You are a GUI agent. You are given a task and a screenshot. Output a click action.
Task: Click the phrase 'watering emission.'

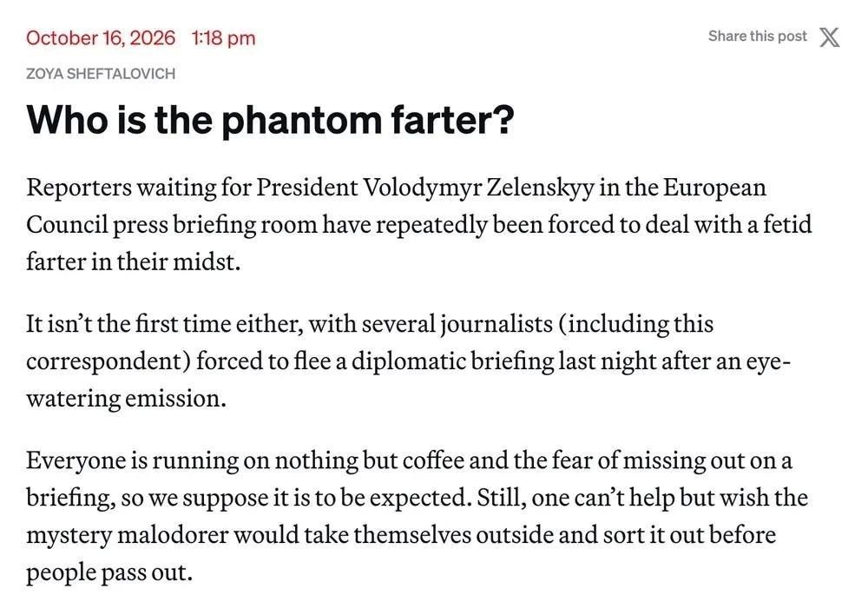pyautogui.click(x=126, y=398)
